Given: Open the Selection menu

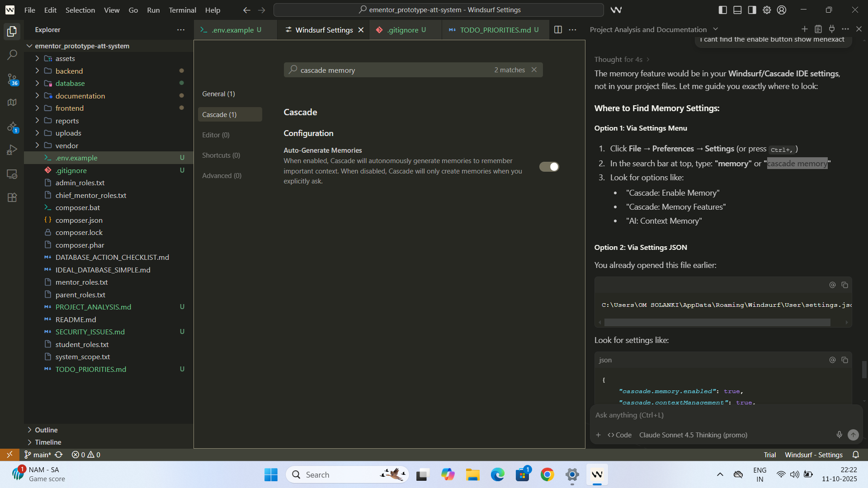Looking at the screenshot, I should [80, 10].
